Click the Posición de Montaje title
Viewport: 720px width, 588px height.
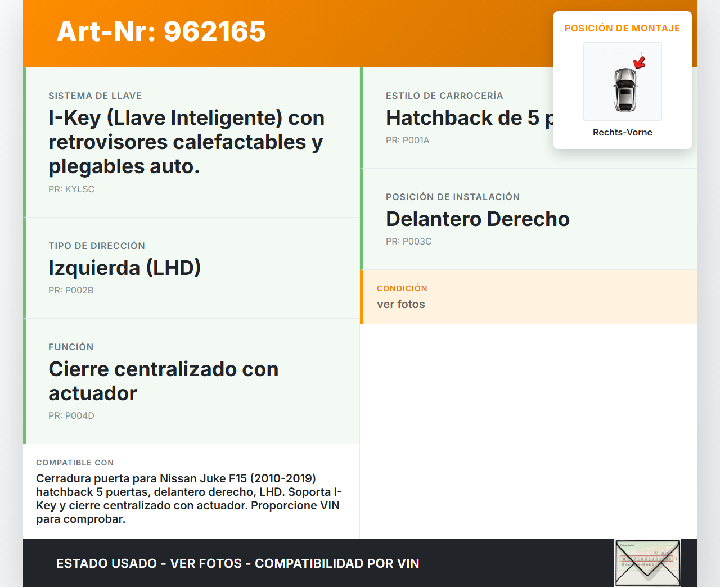[x=622, y=28]
